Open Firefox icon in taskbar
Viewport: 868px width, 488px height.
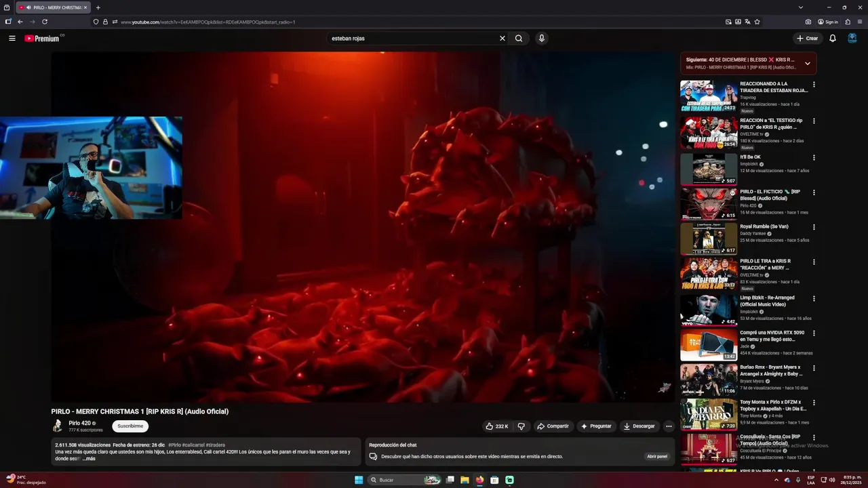click(x=479, y=480)
